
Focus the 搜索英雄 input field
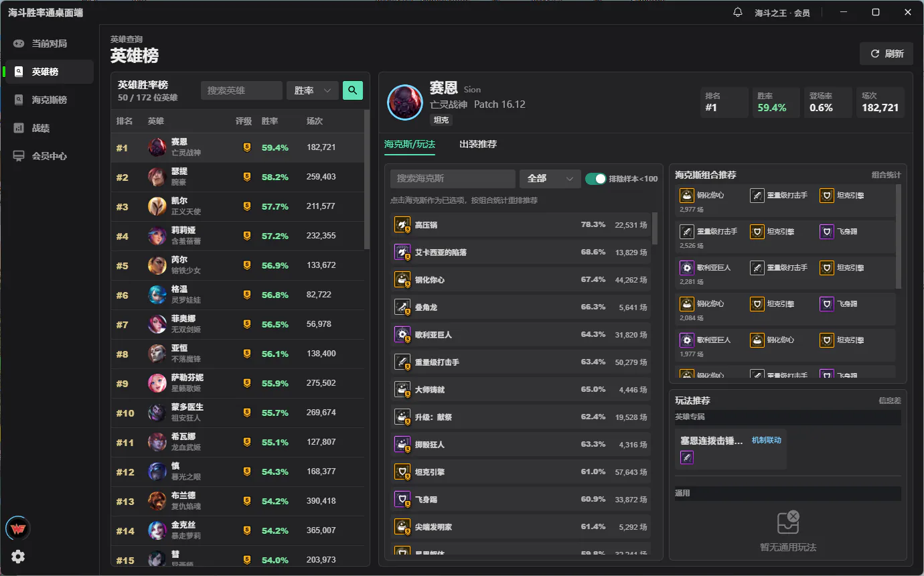pos(242,90)
